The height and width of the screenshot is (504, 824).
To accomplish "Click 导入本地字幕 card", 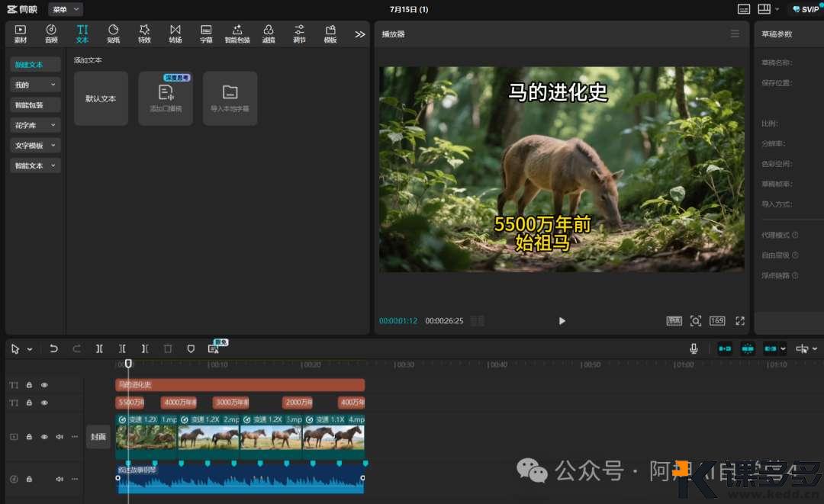I will [230, 98].
